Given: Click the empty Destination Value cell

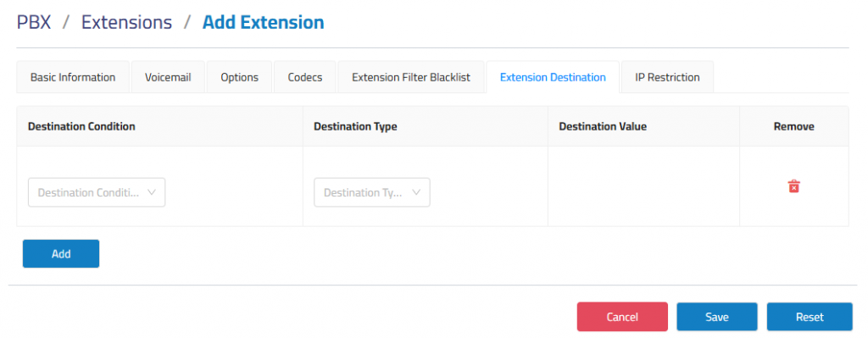Looking at the screenshot, I should coord(644,186).
